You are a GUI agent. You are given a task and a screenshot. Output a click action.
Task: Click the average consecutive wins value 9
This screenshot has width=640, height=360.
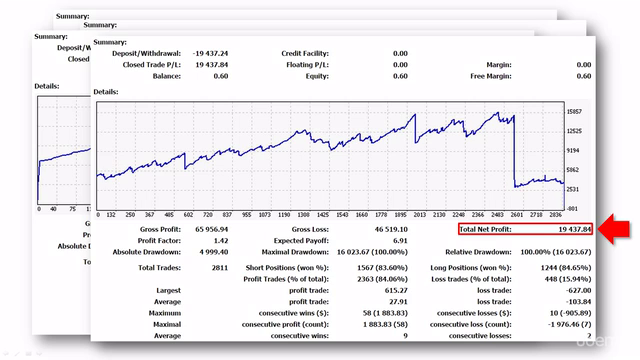[405, 336]
